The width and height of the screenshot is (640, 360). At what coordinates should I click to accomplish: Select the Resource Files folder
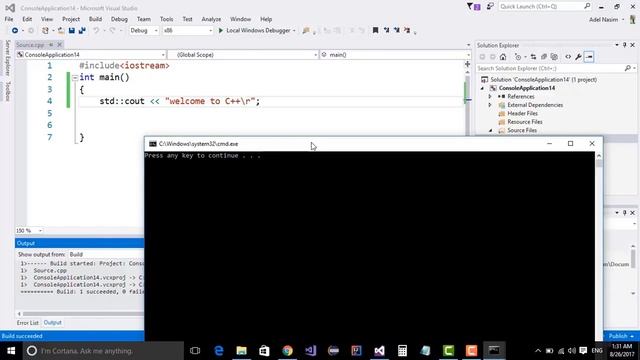click(x=525, y=122)
